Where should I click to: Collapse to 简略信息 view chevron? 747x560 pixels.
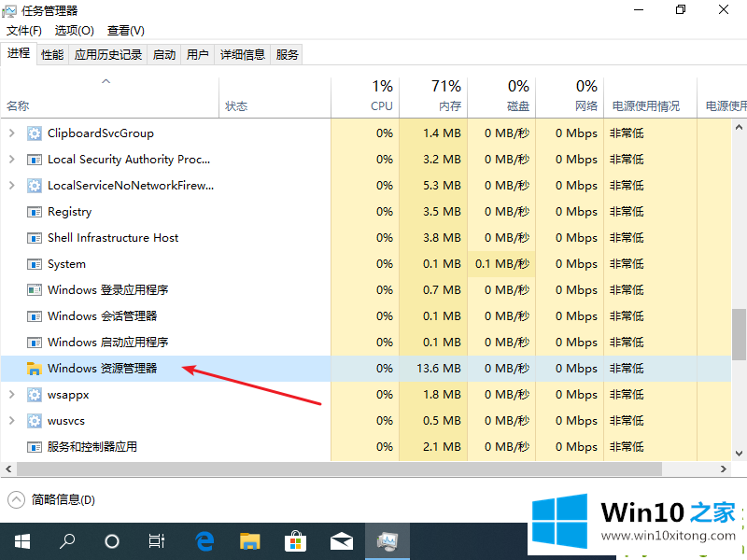pyautogui.click(x=16, y=499)
